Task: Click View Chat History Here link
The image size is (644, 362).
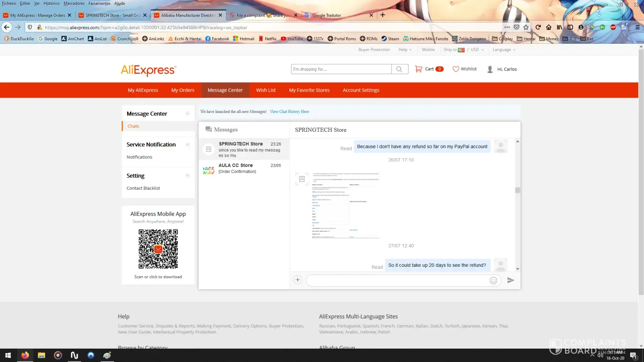Action: pyautogui.click(x=289, y=111)
